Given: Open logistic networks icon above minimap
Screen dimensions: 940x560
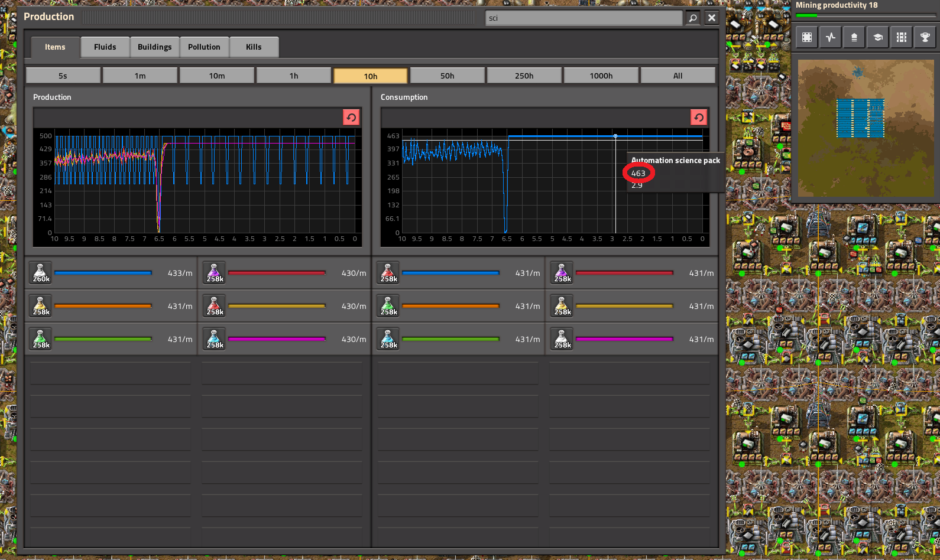Looking at the screenshot, I should (x=854, y=37).
